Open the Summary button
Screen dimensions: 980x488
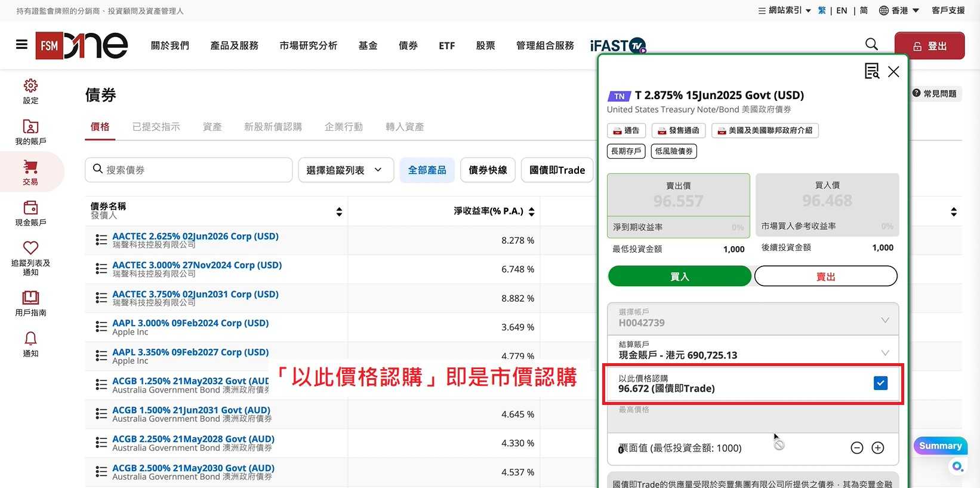coord(941,446)
